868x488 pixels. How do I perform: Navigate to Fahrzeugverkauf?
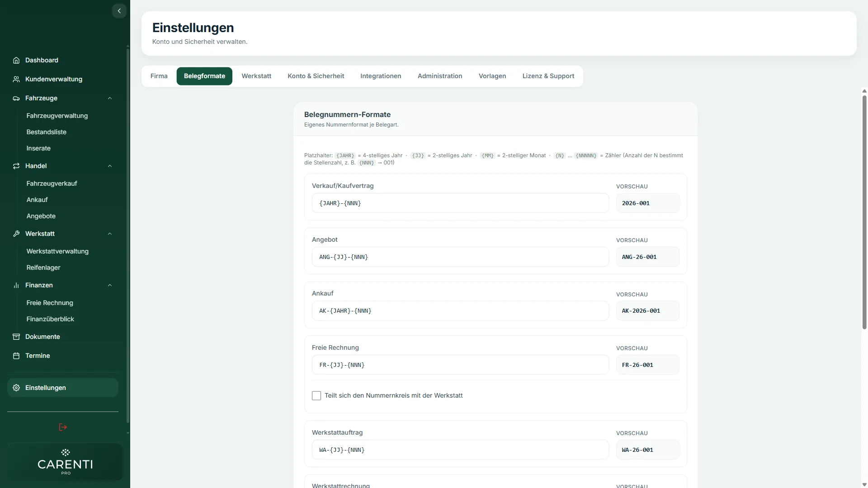[52, 183]
